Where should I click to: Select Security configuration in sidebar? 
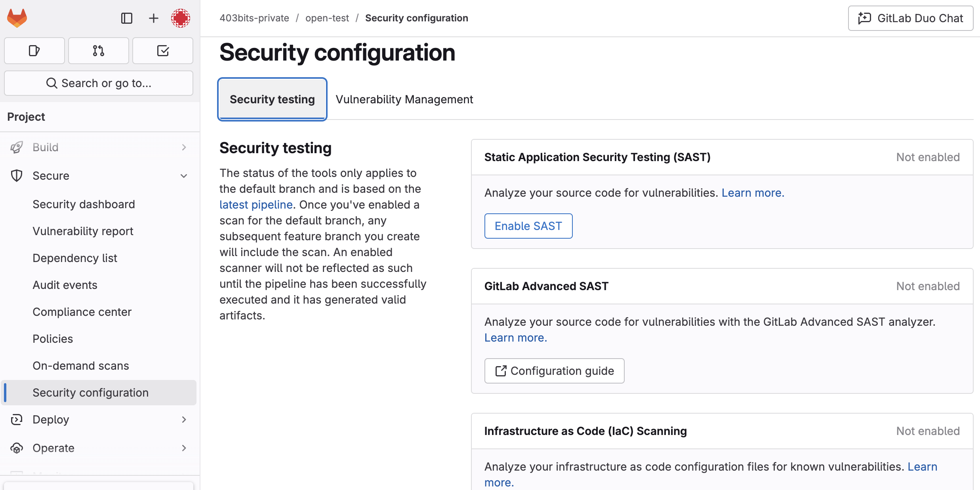point(99,393)
